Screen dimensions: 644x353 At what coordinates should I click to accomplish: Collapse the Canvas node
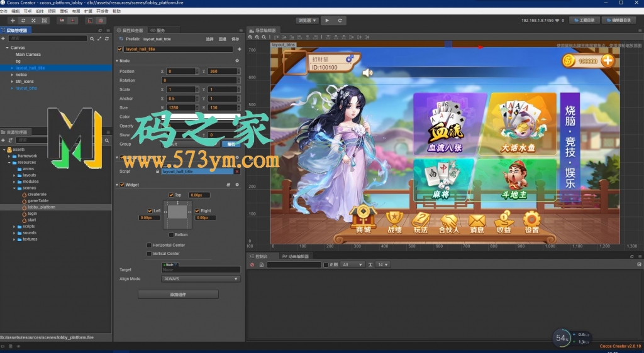pos(7,48)
